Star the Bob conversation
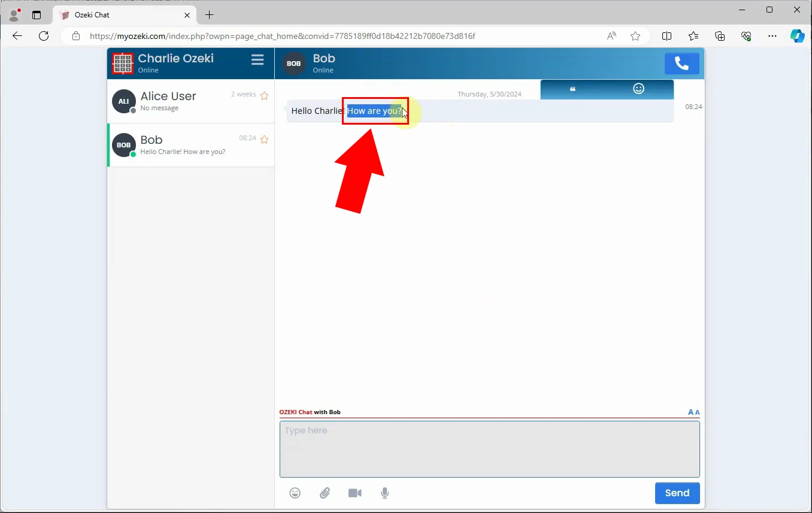This screenshot has width=812, height=513. coord(264,139)
